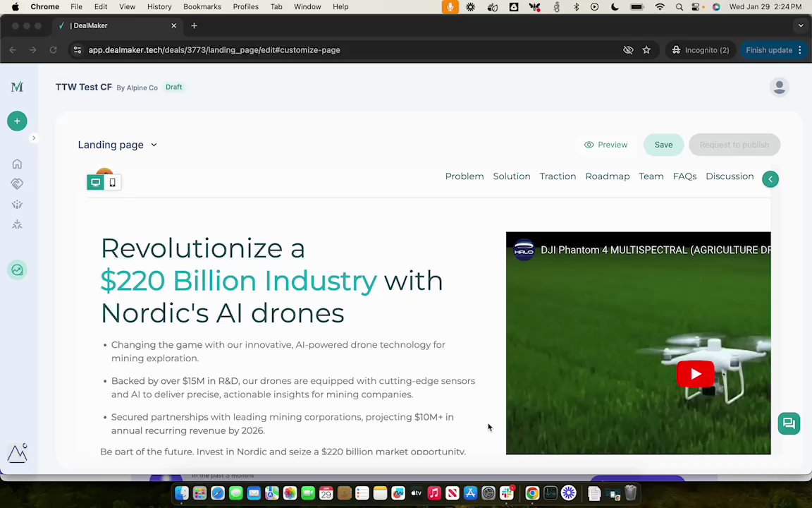Open the green chat support widget

(x=788, y=423)
